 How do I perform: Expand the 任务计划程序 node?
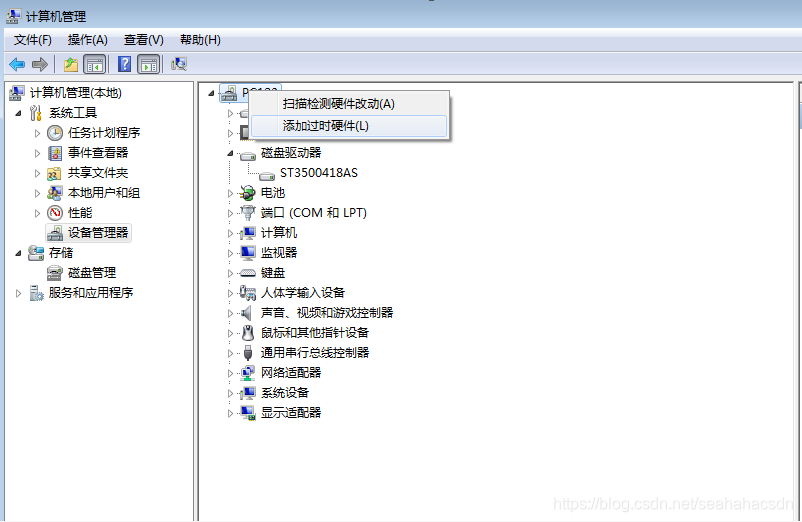tap(37, 133)
